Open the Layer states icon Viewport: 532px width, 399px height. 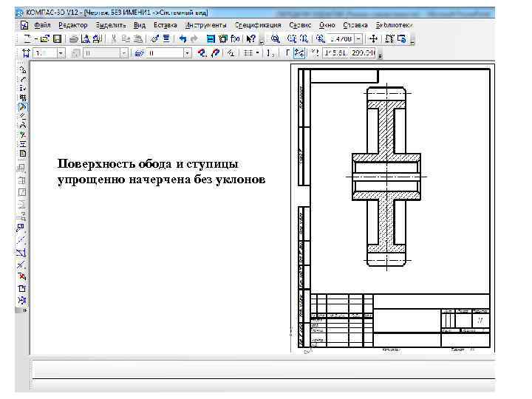[x=139, y=53]
